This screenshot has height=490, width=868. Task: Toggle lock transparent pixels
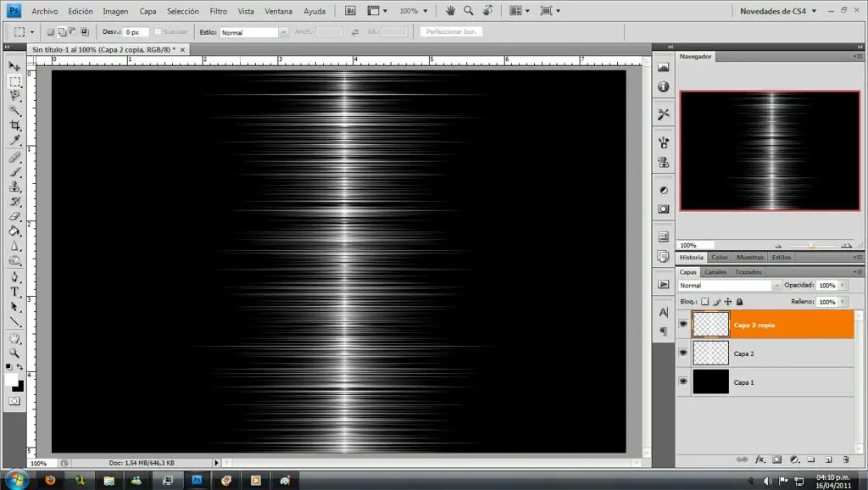(x=704, y=302)
